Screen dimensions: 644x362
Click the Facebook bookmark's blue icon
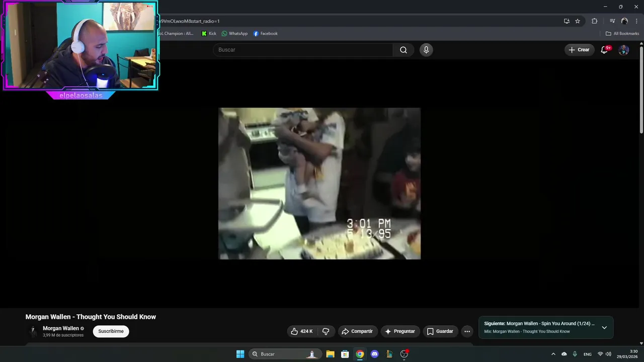pos(256,34)
